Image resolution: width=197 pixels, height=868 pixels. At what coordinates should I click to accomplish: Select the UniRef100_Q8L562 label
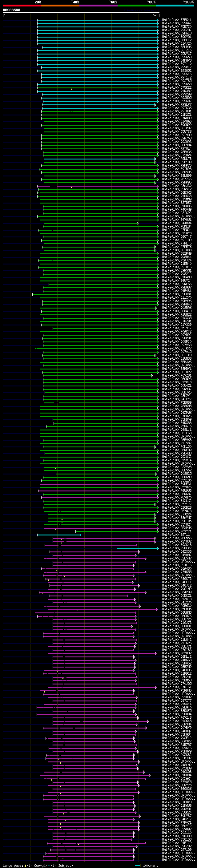click(x=176, y=470)
